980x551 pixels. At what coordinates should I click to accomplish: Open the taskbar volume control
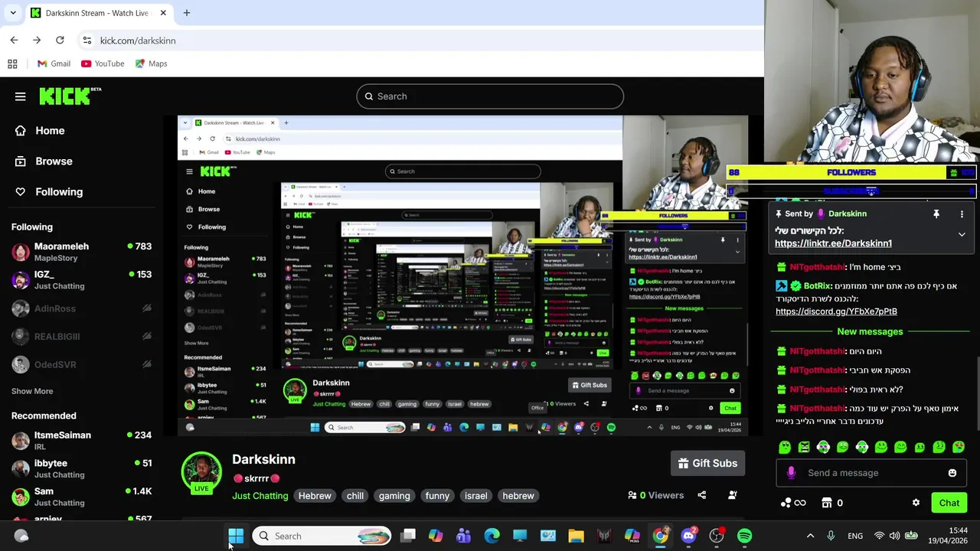tap(895, 536)
